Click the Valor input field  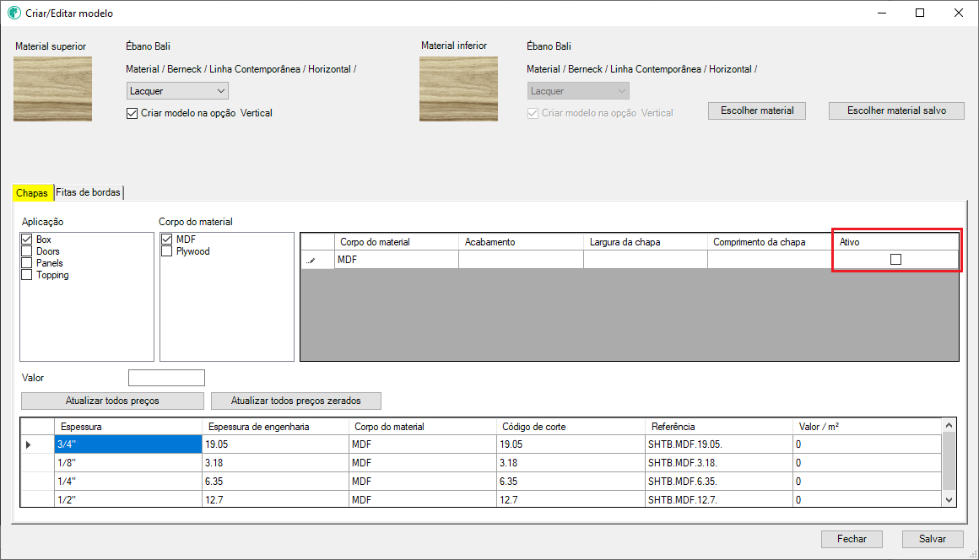[x=166, y=378]
